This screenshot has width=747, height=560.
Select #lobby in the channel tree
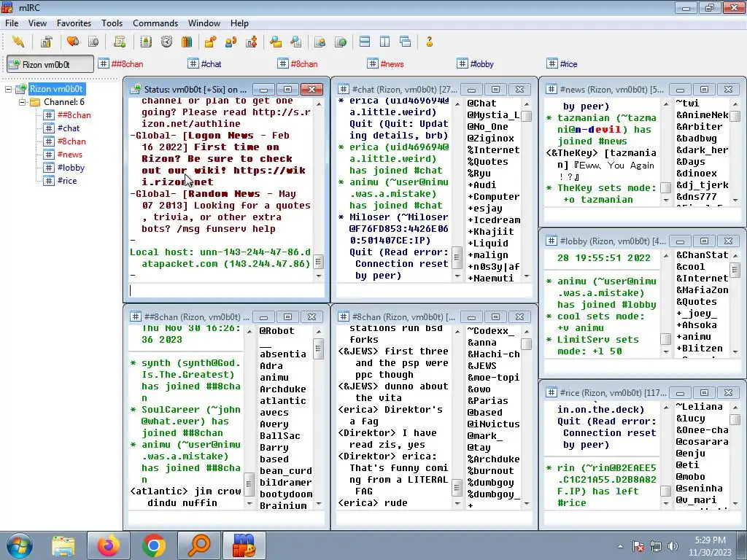(x=71, y=168)
